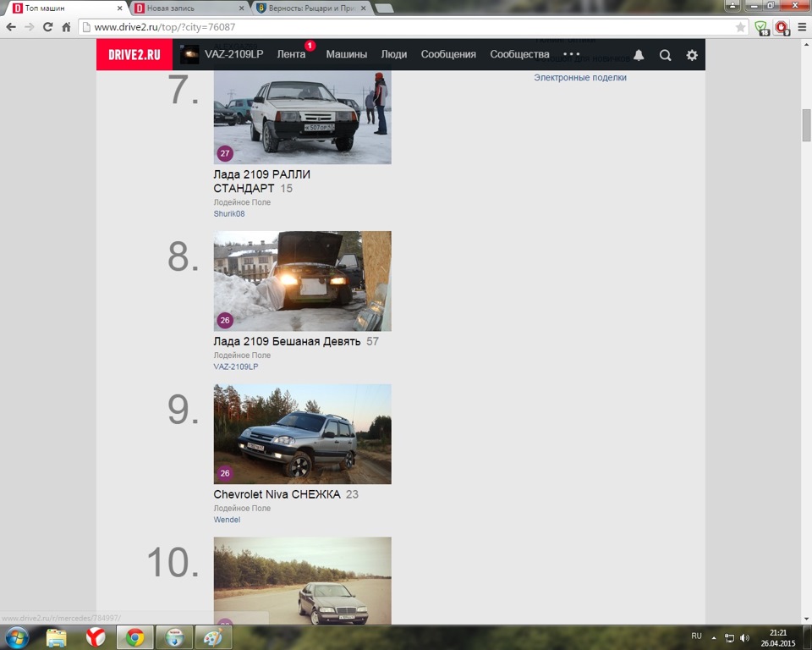Click the red extension icon in toolbar
This screenshot has height=650, width=812.
pos(782,27)
